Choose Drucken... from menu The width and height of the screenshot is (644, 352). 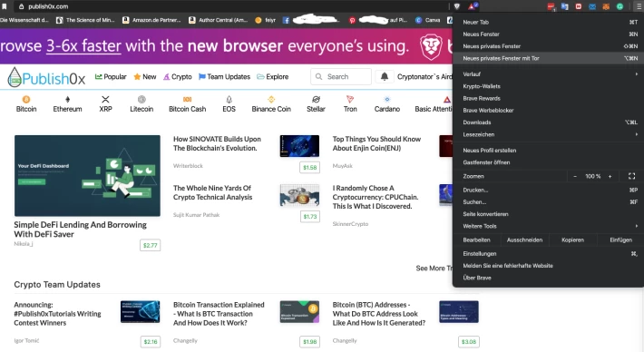[548, 191]
